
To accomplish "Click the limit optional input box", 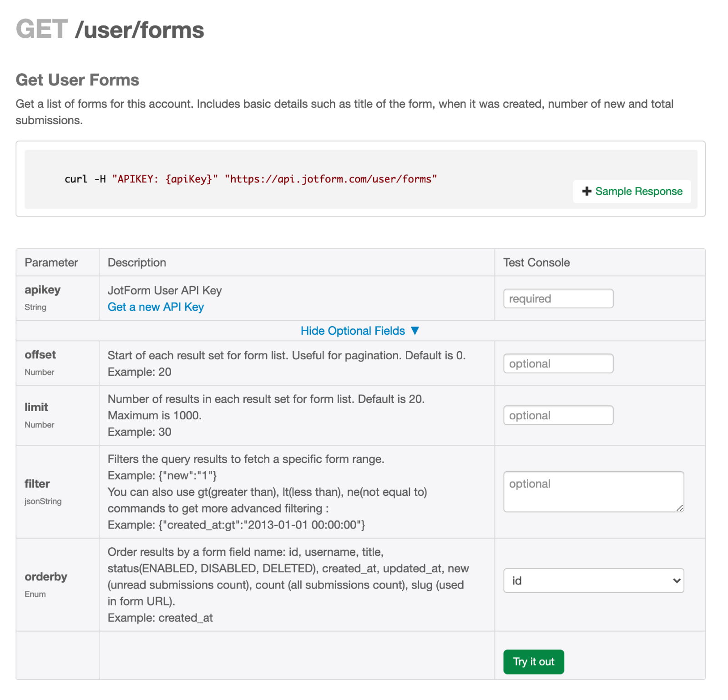I will pos(558,415).
